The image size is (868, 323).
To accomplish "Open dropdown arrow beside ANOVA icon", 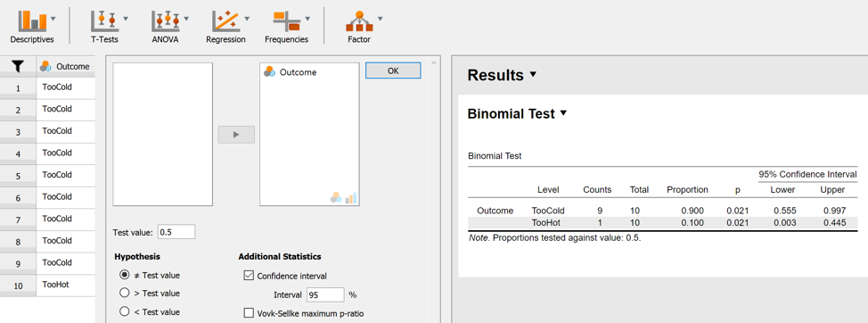I will pos(186,18).
